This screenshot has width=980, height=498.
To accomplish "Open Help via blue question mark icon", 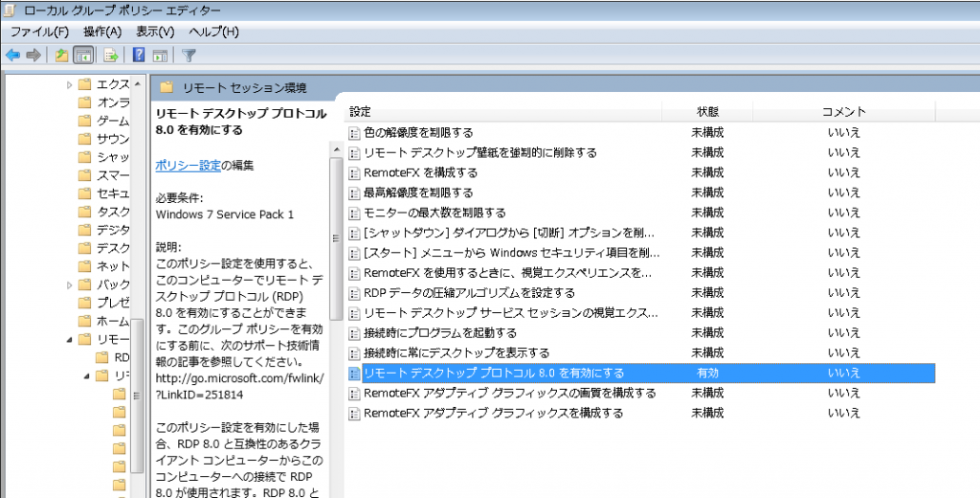I will point(139,55).
